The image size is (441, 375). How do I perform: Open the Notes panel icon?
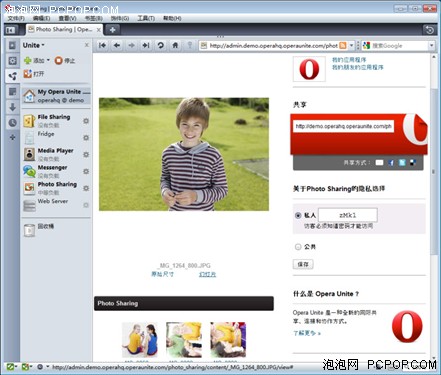point(12,92)
